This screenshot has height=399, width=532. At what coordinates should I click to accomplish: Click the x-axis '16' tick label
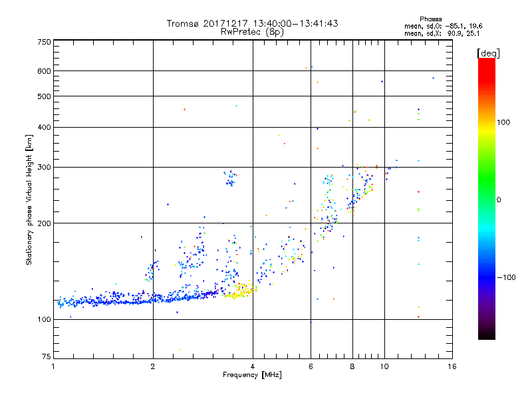pos(452,366)
